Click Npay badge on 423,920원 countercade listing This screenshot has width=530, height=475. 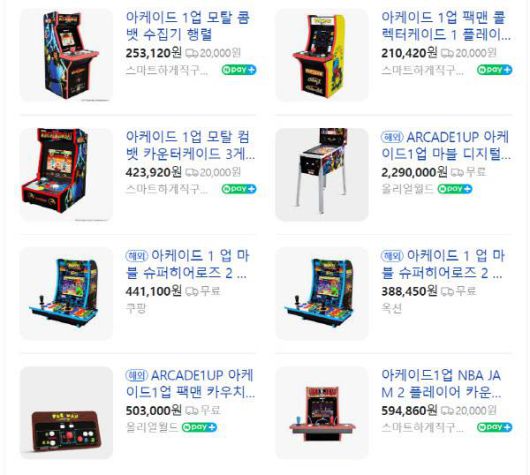tap(239, 189)
